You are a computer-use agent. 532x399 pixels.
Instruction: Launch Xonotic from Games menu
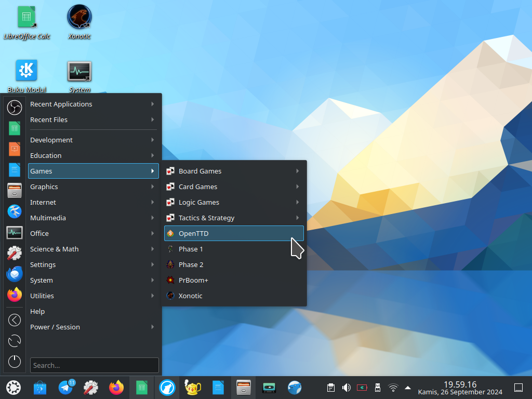(x=234, y=296)
